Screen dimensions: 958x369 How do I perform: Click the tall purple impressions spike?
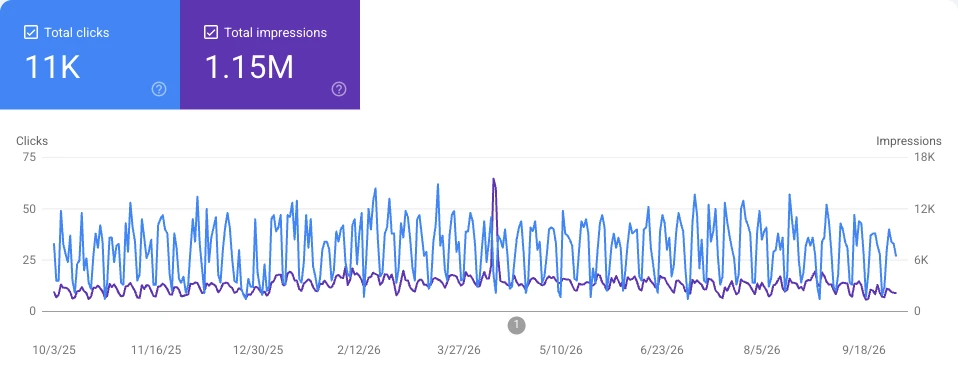pos(493,180)
